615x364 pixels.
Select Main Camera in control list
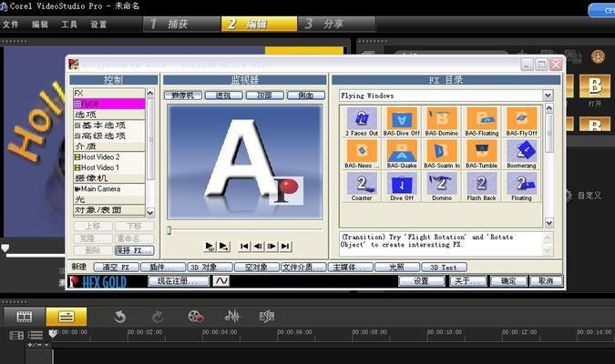coord(109,188)
